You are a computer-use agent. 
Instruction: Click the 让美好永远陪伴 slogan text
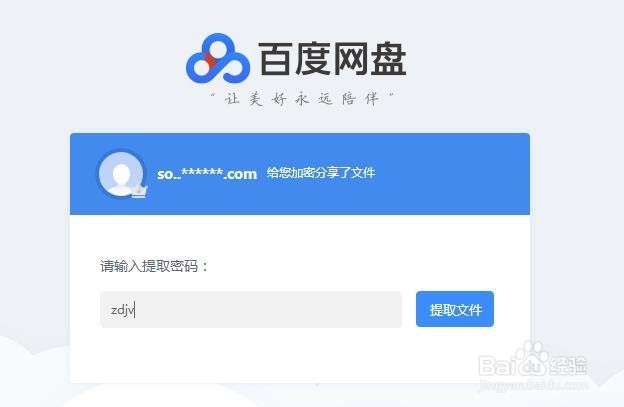(302, 99)
